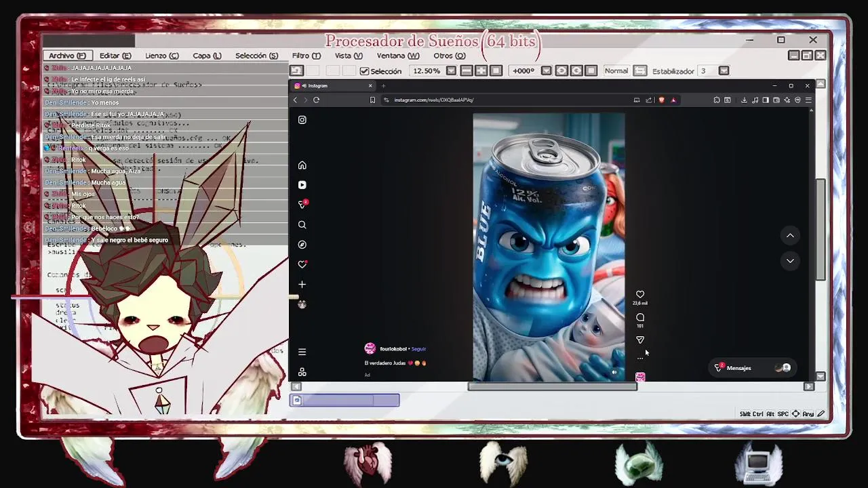Reload the Instagram page in browser

(316, 100)
